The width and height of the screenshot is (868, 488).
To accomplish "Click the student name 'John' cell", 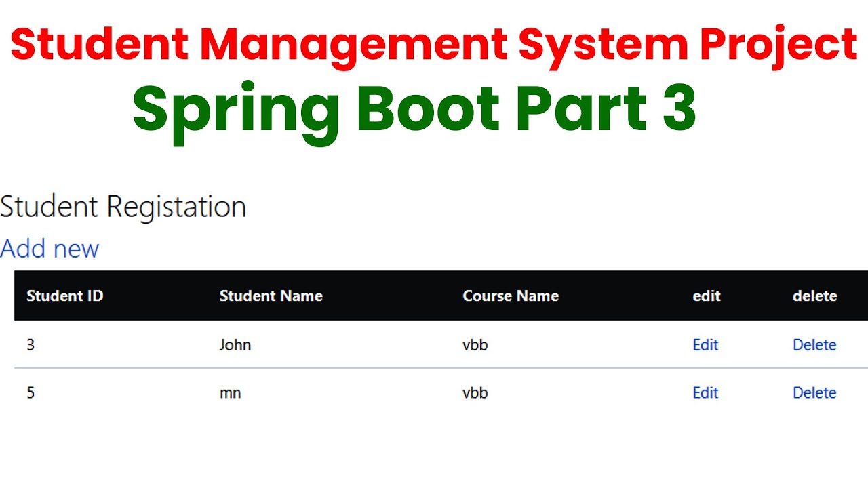I will pos(235,345).
